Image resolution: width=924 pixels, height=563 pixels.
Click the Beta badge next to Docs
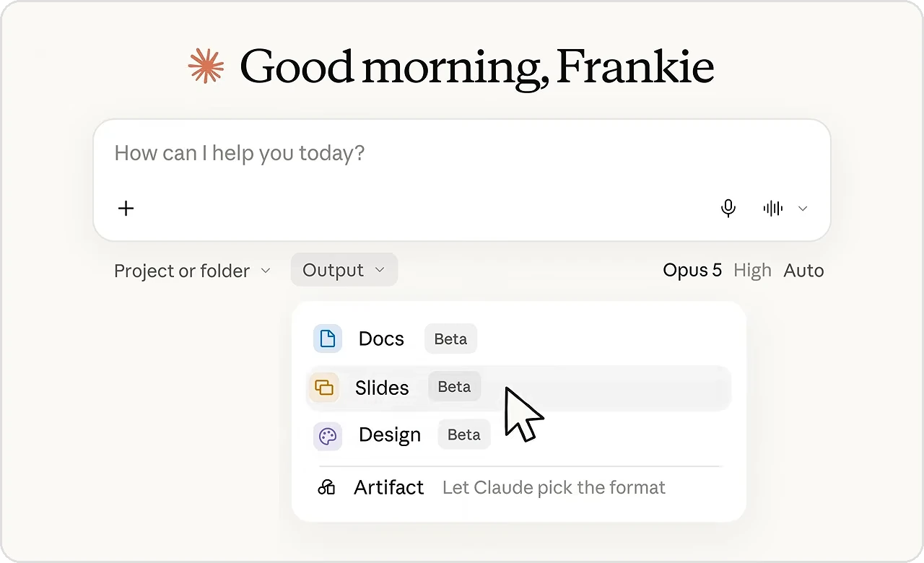(450, 339)
